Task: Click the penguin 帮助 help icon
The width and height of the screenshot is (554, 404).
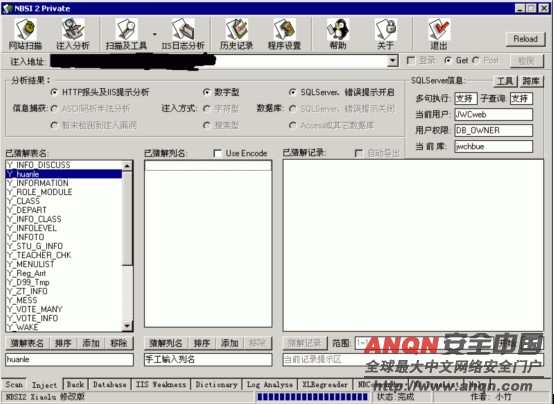Action: (338, 34)
